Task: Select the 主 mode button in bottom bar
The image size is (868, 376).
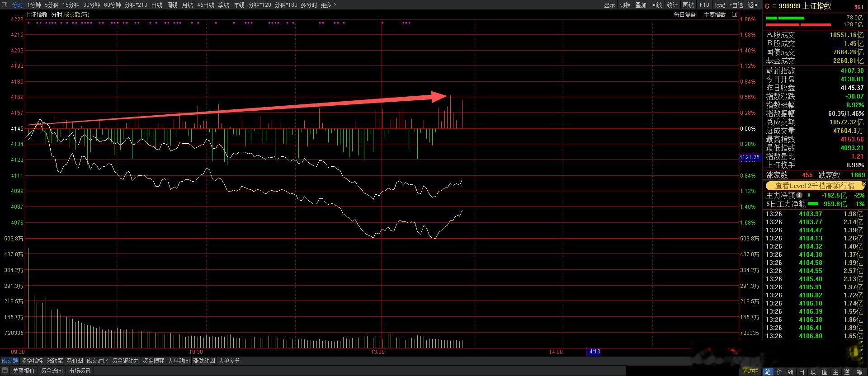Action: [x=835, y=372]
